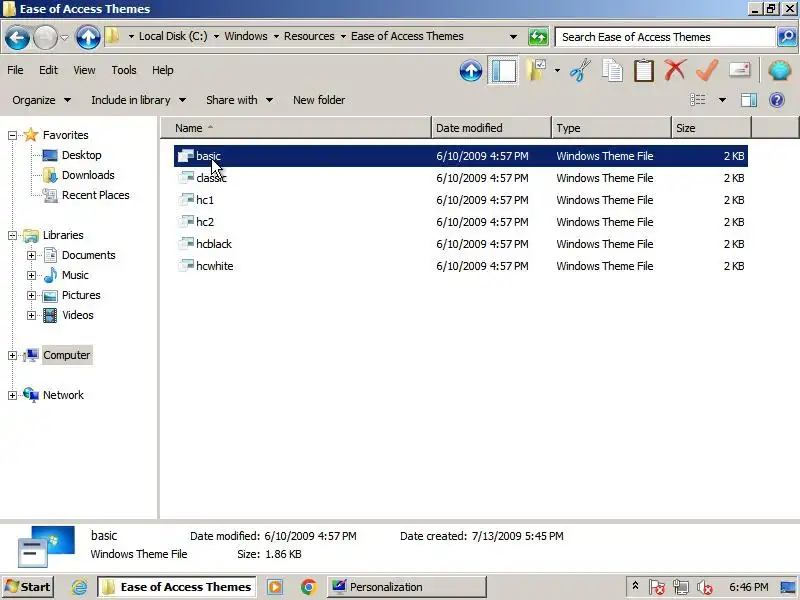The width and height of the screenshot is (800, 600).
Task: Open the Include in library dropdown
Action: [x=138, y=100]
